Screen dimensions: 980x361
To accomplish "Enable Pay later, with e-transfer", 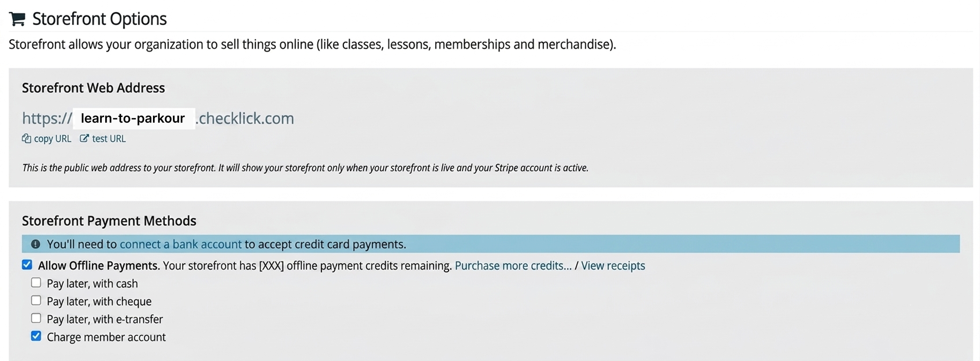I will tap(36, 318).
